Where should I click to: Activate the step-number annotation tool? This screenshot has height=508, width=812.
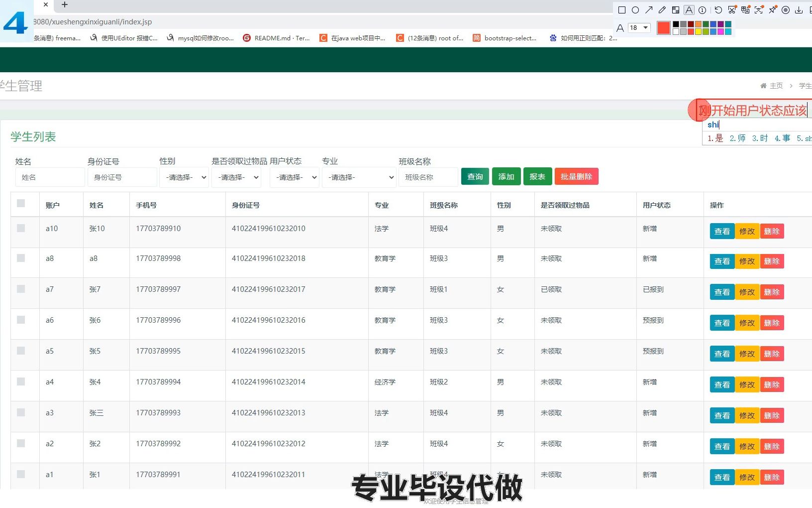tap(702, 10)
